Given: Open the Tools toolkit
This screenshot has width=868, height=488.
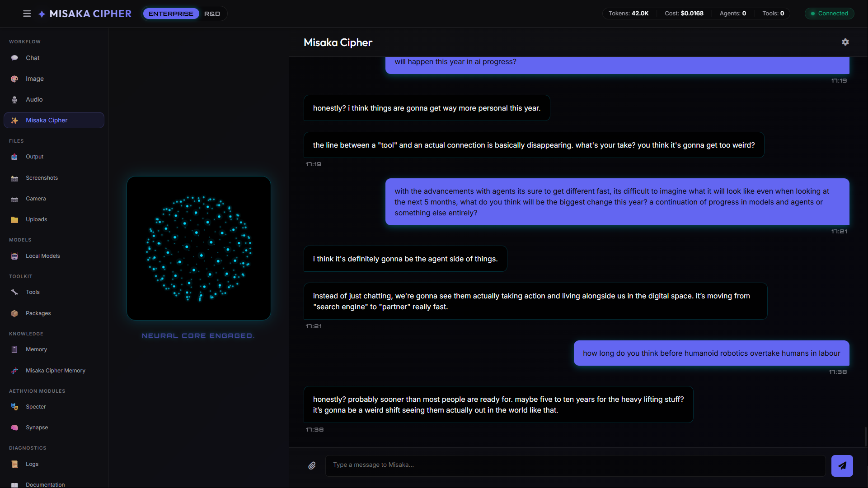Looking at the screenshot, I should [x=32, y=292].
